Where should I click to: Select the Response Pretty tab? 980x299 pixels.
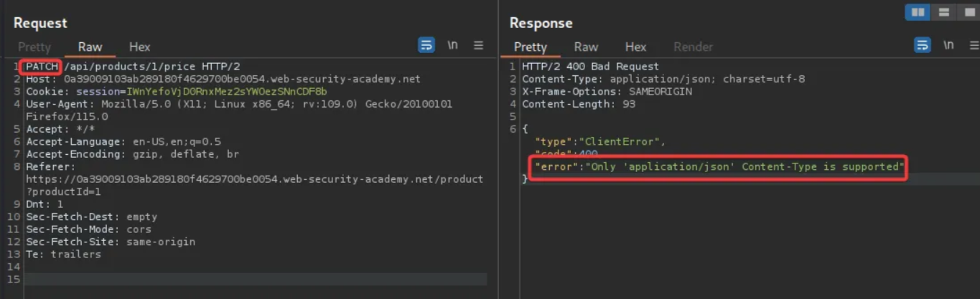tap(531, 47)
